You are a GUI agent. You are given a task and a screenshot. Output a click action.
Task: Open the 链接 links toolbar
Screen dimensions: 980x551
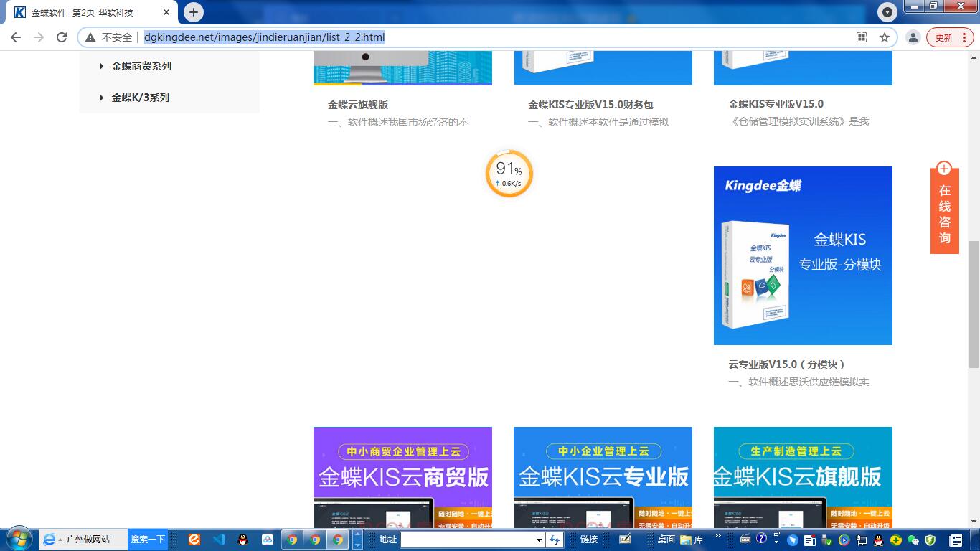[x=589, y=540]
